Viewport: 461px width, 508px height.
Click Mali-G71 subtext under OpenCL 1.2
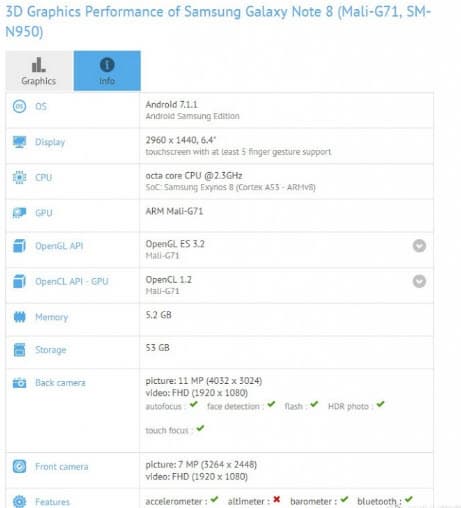point(162,291)
